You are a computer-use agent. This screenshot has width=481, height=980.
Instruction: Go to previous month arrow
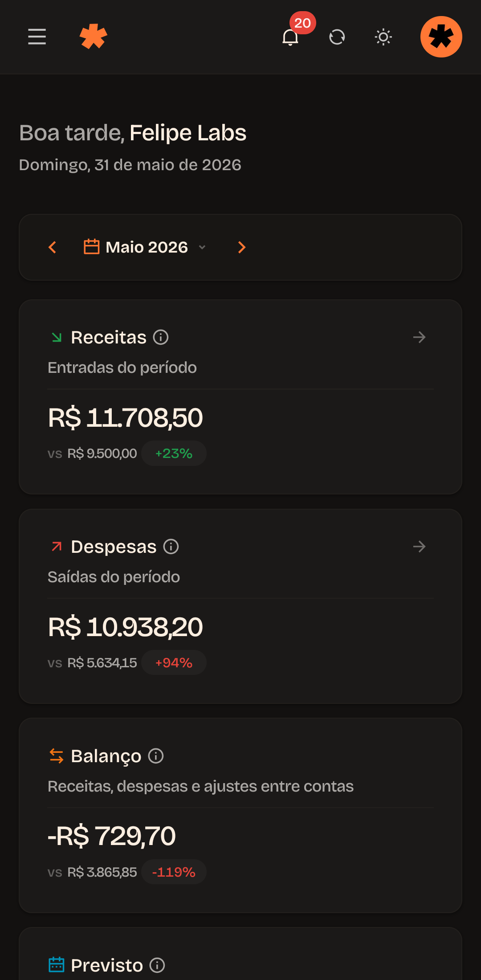(53, 247)
